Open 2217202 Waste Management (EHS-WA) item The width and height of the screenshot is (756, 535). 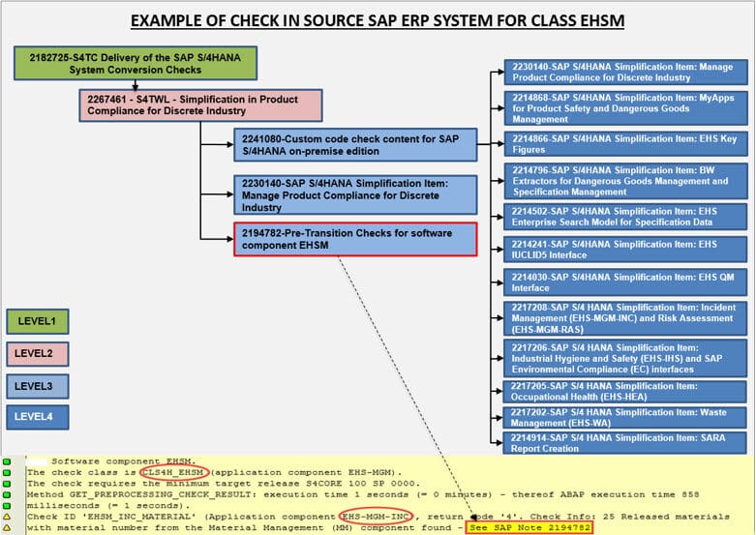click(x=624, y=417)
